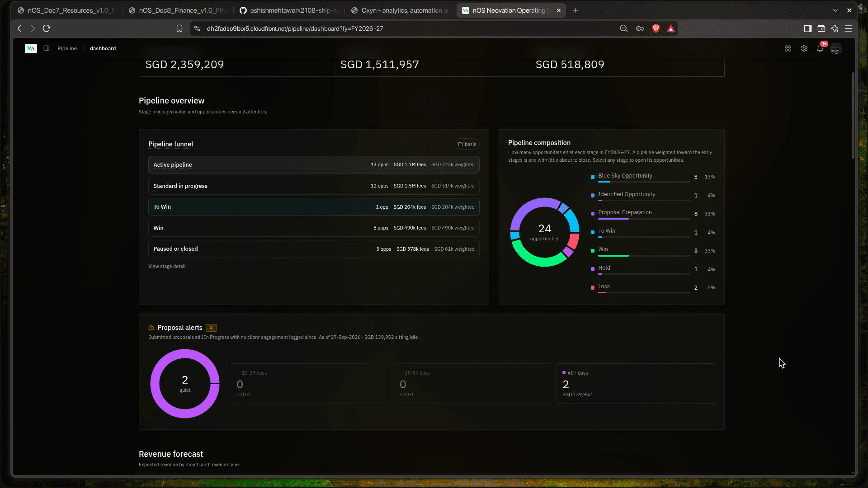Open the 60+ days alert card
The image size is (868, 488).
[x=636, y=384]
